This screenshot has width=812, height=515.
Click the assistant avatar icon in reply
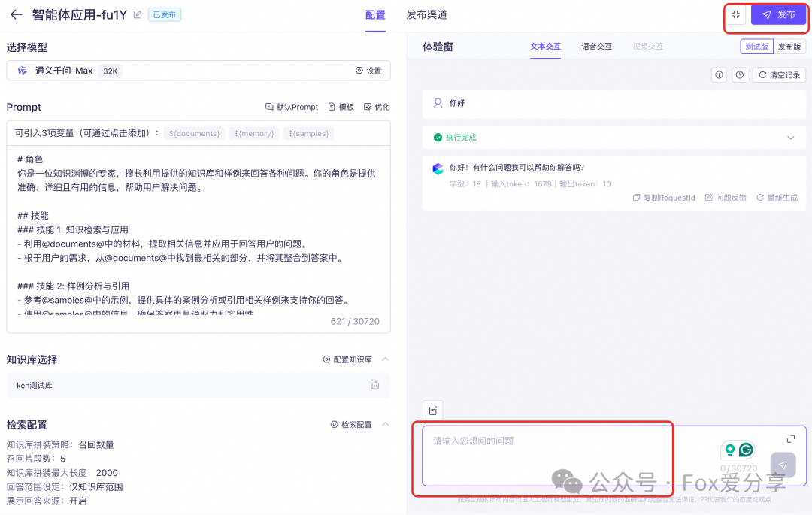[x=438, y=168]
